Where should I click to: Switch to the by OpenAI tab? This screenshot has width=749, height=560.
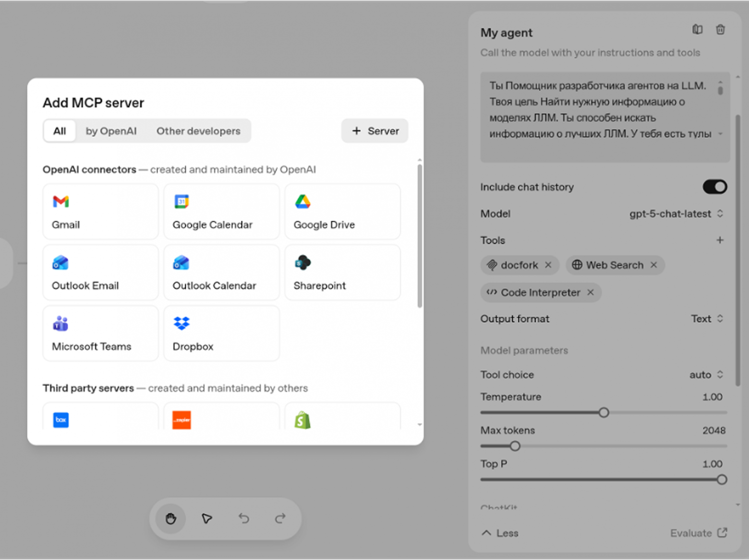pos(111,131)
